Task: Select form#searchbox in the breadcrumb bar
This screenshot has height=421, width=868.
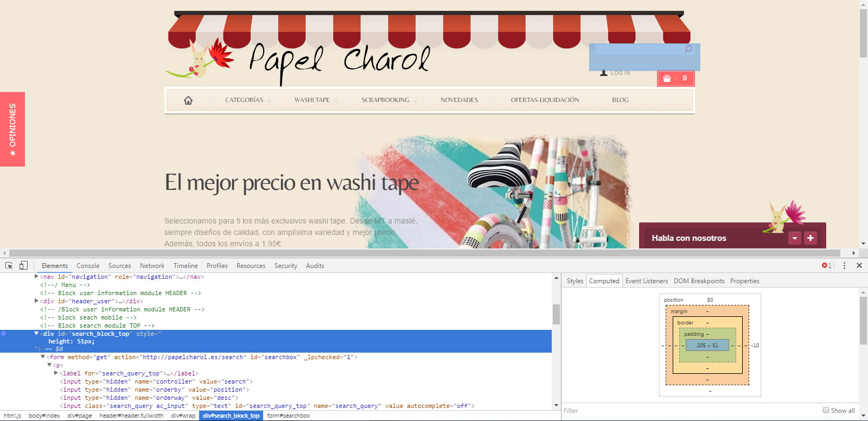Action: point(289,416)
